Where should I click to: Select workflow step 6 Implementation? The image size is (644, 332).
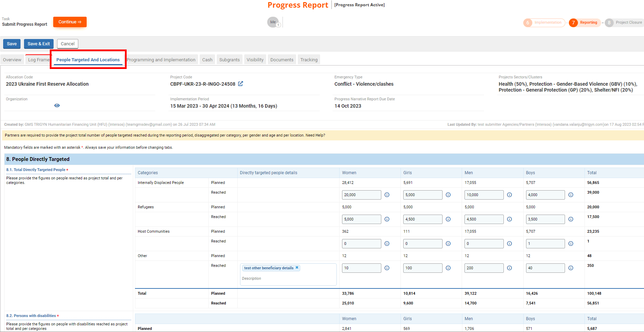(544, 23)
